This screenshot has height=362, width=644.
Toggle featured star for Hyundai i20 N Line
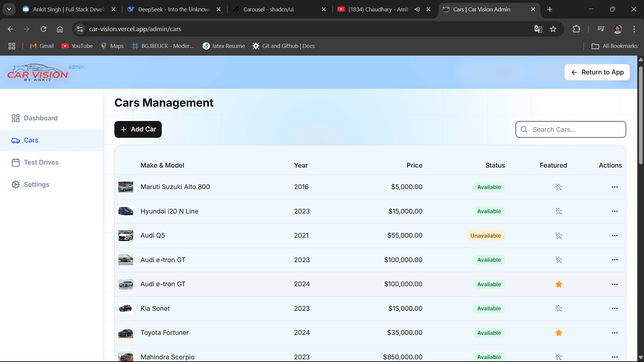pos(558,211)
